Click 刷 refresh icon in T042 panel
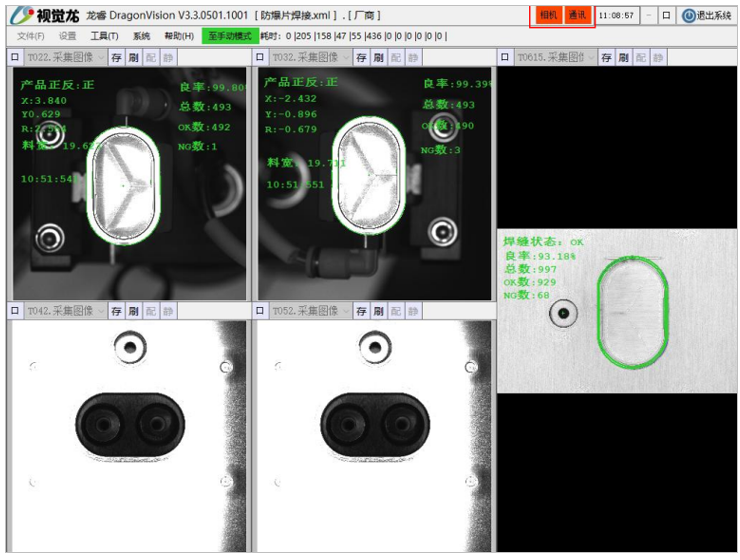The width and height of the screenshot is (740, 560). pos(134,311)
